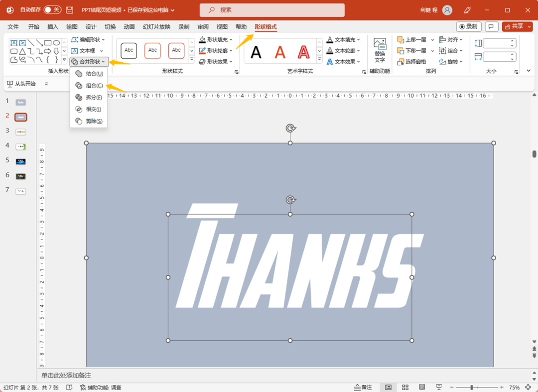Viewport: 538px width, 392px height.
Task: Expand the 形状填充 dropdown arrow
Action: coord(231,40)
